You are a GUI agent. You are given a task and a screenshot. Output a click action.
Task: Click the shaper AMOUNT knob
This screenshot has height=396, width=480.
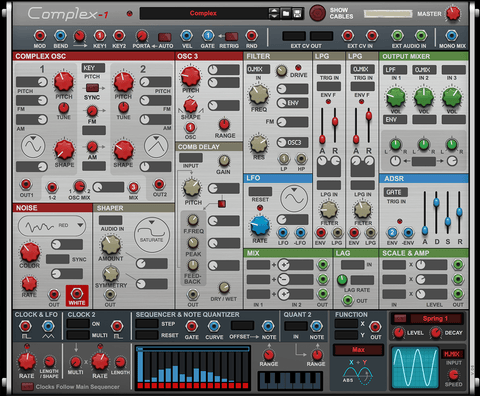[x=111, y=245]
